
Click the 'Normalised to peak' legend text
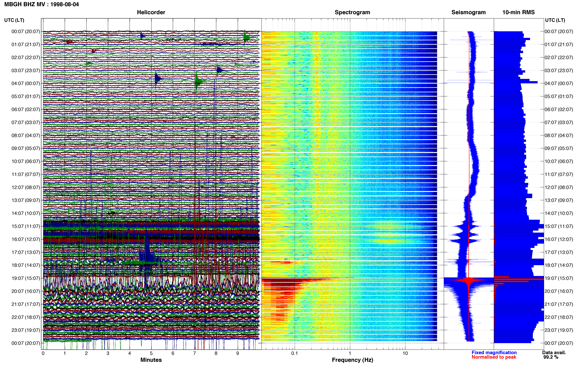click(494, 357)
